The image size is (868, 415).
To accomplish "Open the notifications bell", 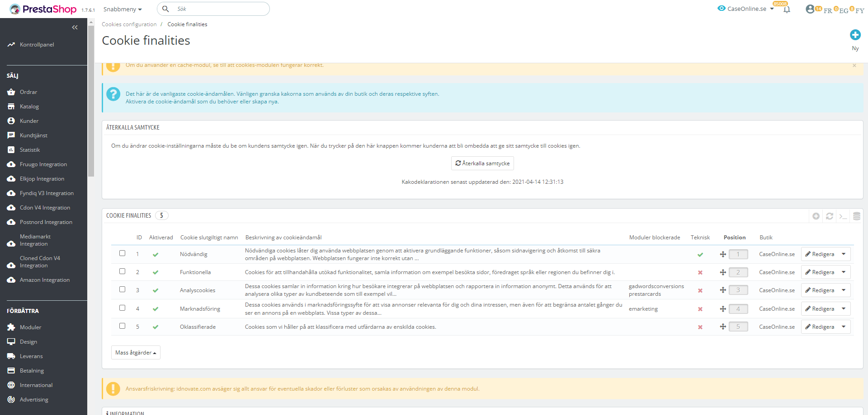I will click(x=787, y=9).
